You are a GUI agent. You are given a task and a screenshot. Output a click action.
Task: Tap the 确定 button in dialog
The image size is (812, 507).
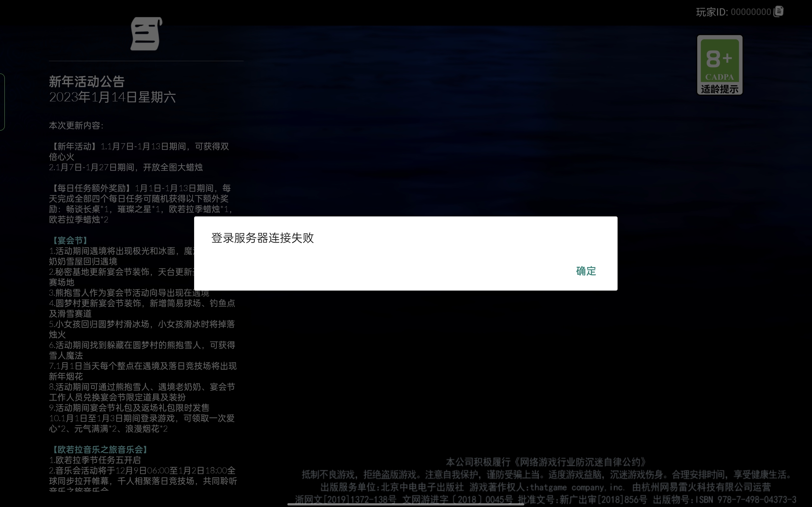point(586,271)
